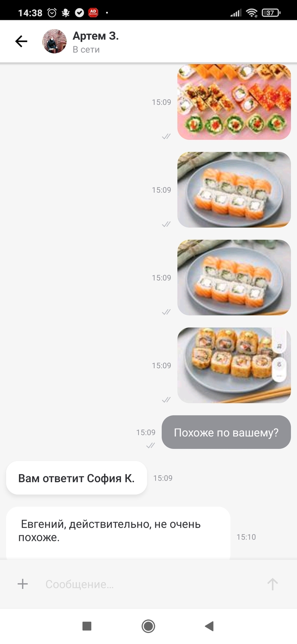The width and height of the screenshot is (297, 644).
Task: Tap Android square recent apps button
Action: [87, 626]
